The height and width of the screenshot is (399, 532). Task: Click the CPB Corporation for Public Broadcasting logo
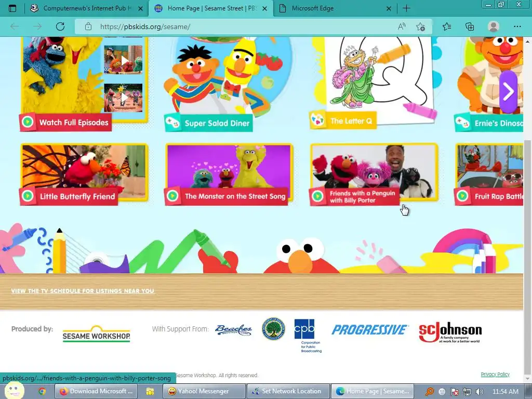[x=308, y=336]
